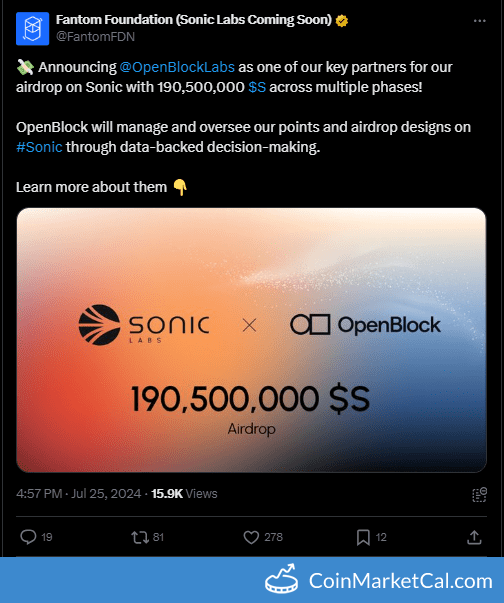Open the $S cashtag link
This screenshot has height=603, width=504.
[x=257, y=87]
